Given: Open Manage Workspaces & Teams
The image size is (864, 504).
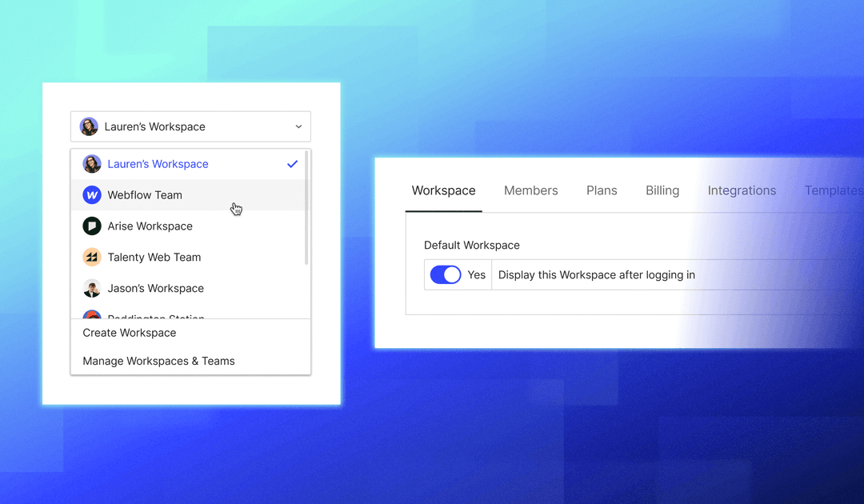Looking at the screenshot, I should click(x=158, y=361).
